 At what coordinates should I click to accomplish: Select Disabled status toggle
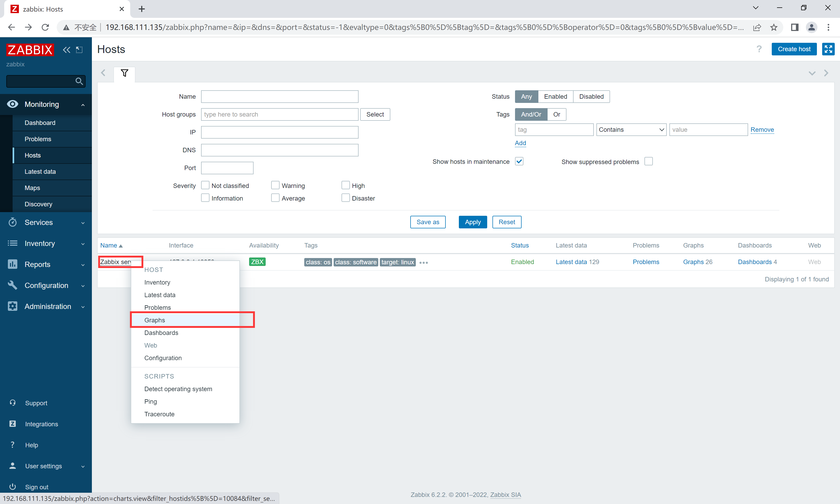click(591, 96)
